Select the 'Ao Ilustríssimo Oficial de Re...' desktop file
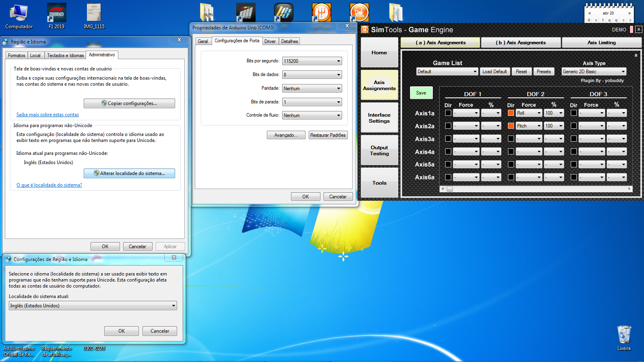 tap(19, 351)
